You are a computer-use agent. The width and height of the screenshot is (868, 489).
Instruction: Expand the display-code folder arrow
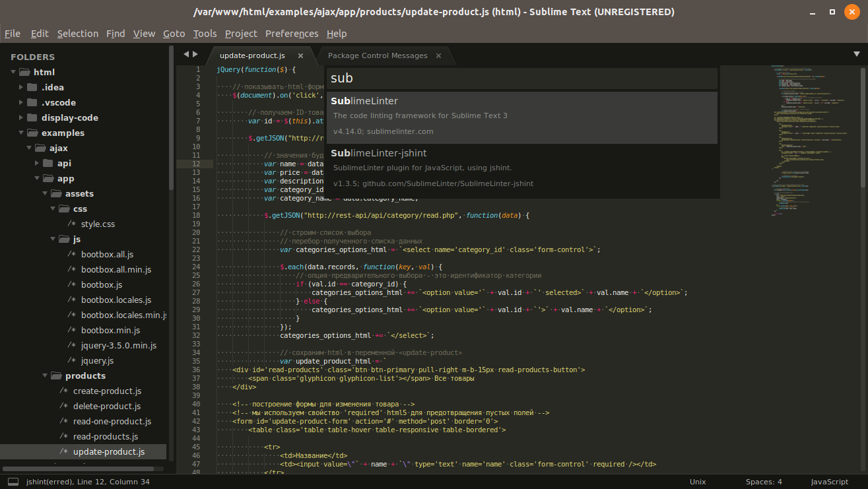click(x=20, y=117)
